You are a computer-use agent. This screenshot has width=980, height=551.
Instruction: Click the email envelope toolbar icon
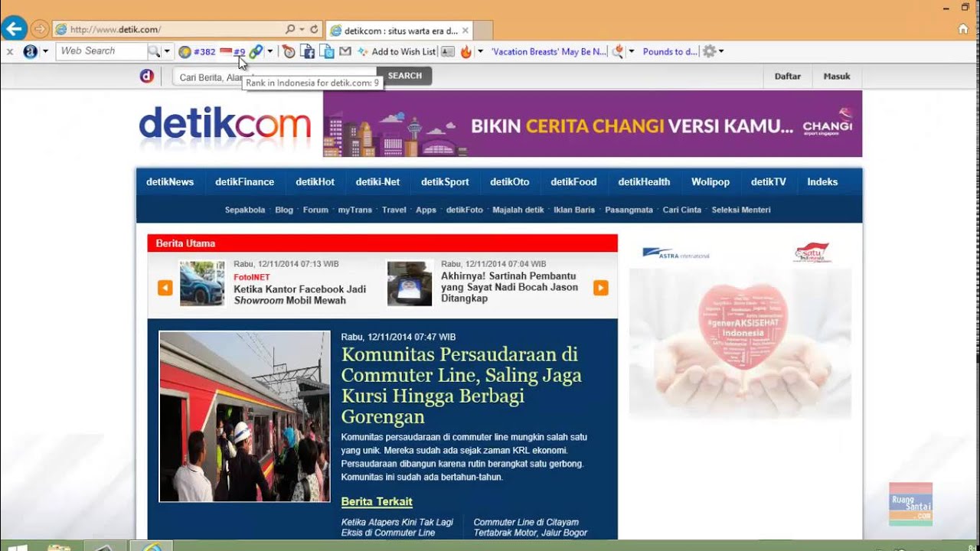click(x=345, y=51)
